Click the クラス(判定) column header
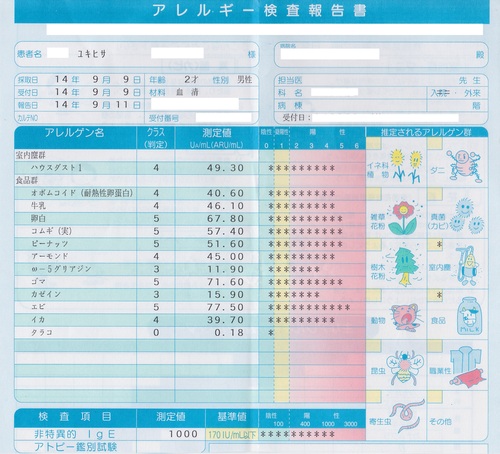This screenshot has width=500, height=454. click(x=156, y=138)
